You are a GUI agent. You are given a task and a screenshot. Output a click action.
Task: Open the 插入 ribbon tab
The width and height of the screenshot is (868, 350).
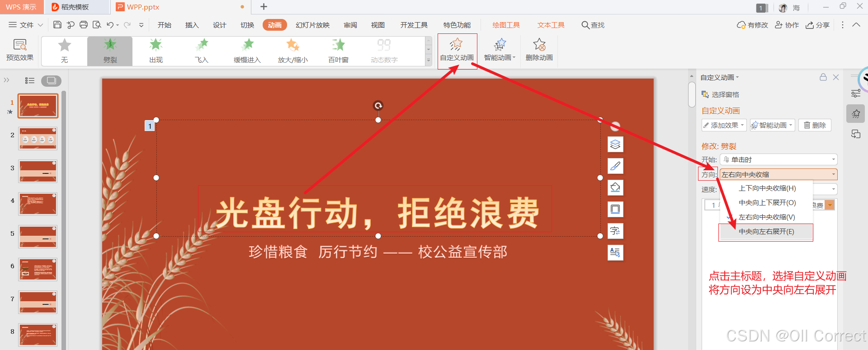coord(192,25)
